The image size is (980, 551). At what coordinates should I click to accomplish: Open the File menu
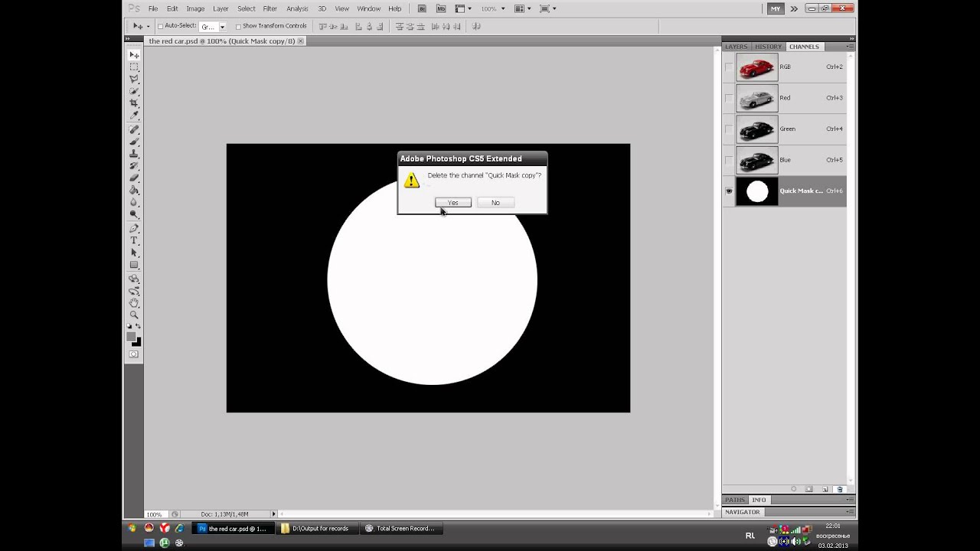[153, 8]
